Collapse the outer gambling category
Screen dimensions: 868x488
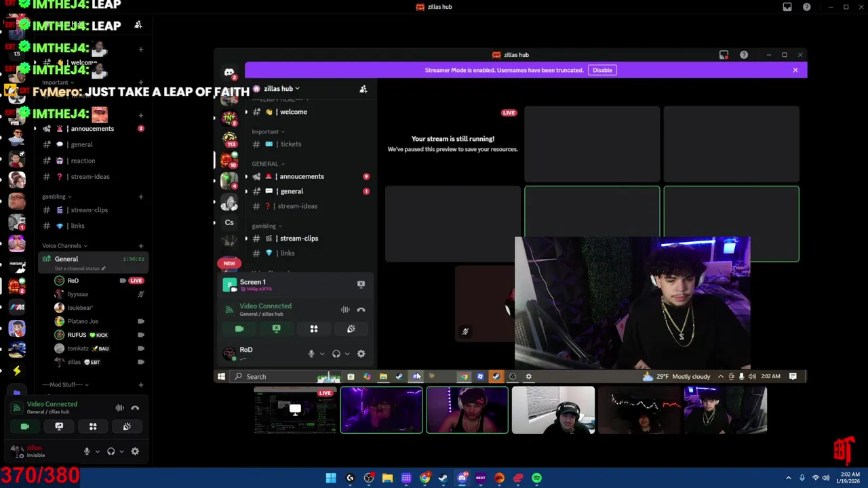[56, 197]
